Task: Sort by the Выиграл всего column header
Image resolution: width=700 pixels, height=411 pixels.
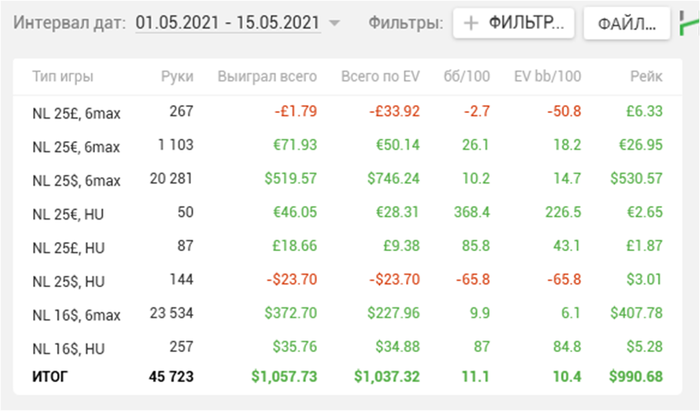Action: (267, 76)
